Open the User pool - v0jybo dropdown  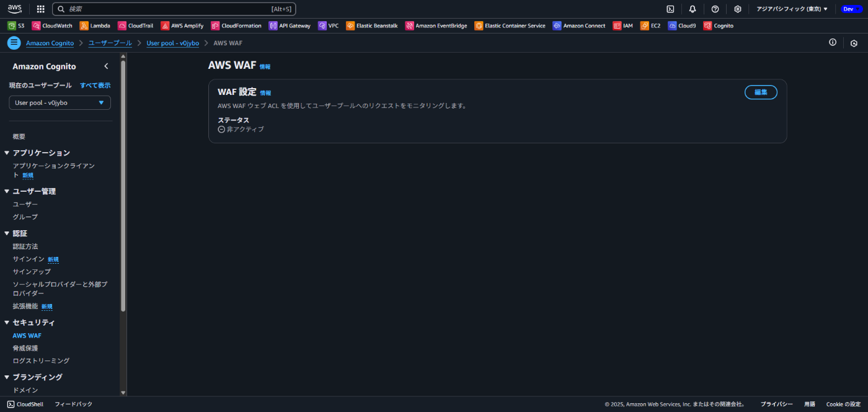coord(60,103)
